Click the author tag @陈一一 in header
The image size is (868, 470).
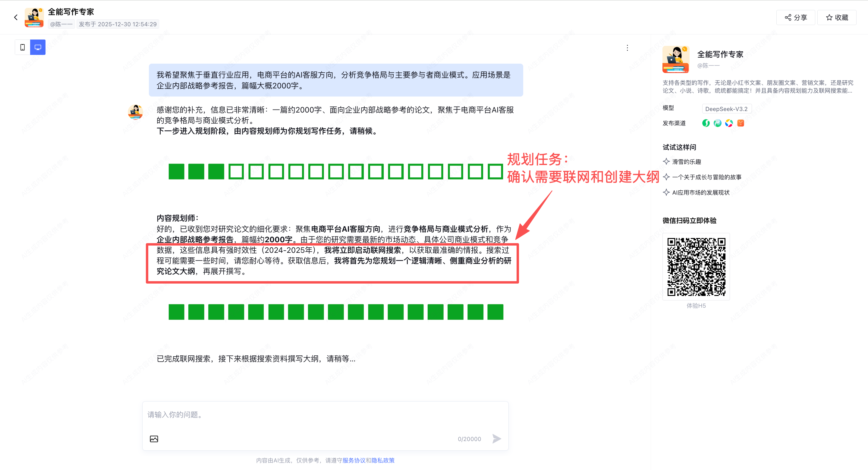pyautogui.click(x=61, y=24)
